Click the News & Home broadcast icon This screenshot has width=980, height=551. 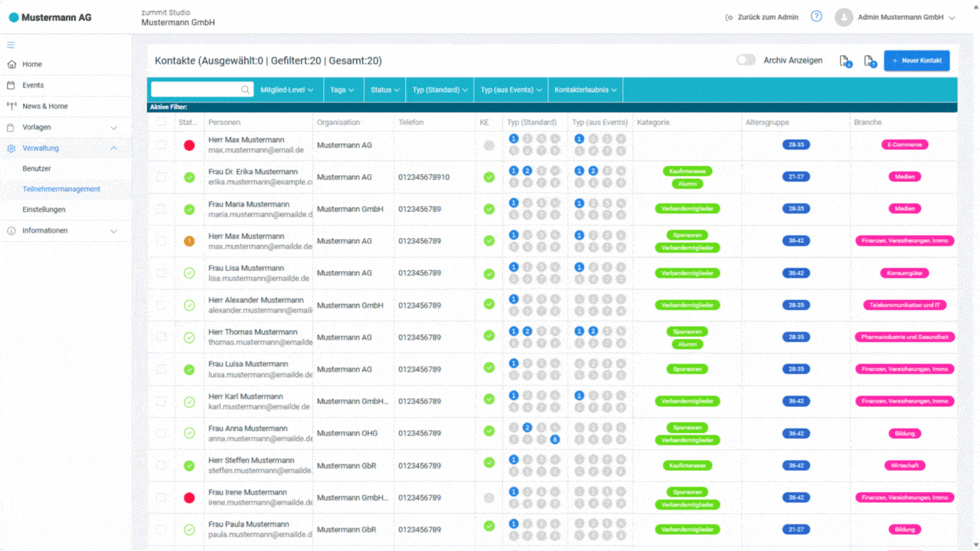[11, 106]
